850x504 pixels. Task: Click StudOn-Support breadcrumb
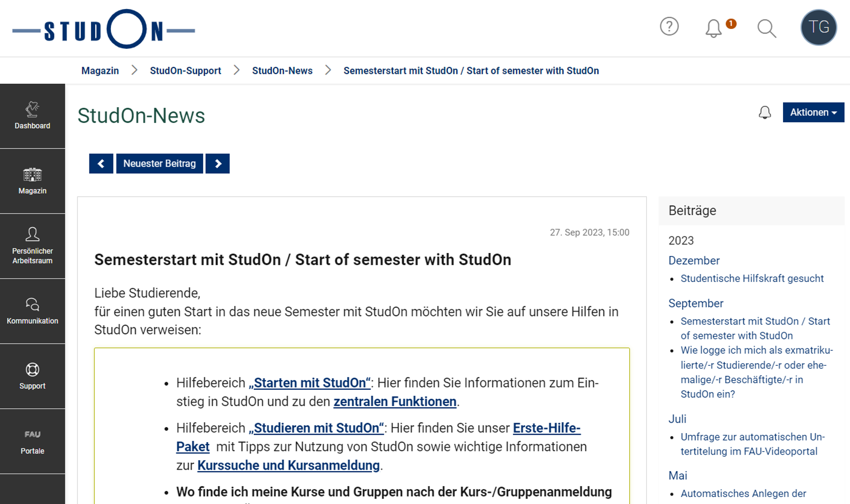tap(185, 71)
